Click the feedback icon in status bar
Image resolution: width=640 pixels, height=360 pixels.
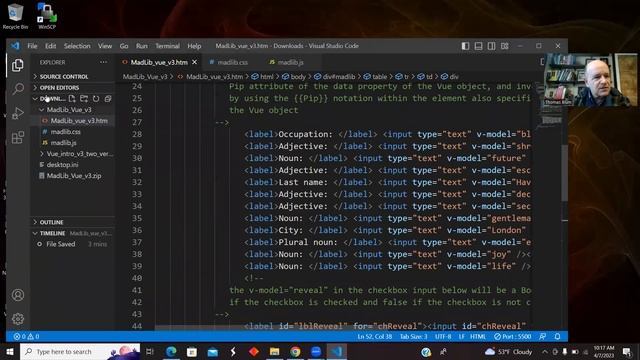point(542,336)
